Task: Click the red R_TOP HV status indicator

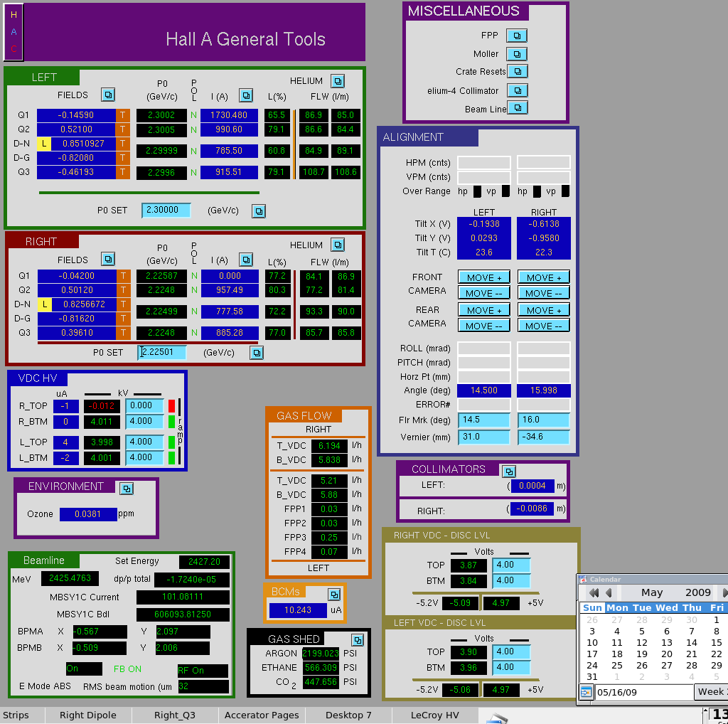Action: (171, 406)
